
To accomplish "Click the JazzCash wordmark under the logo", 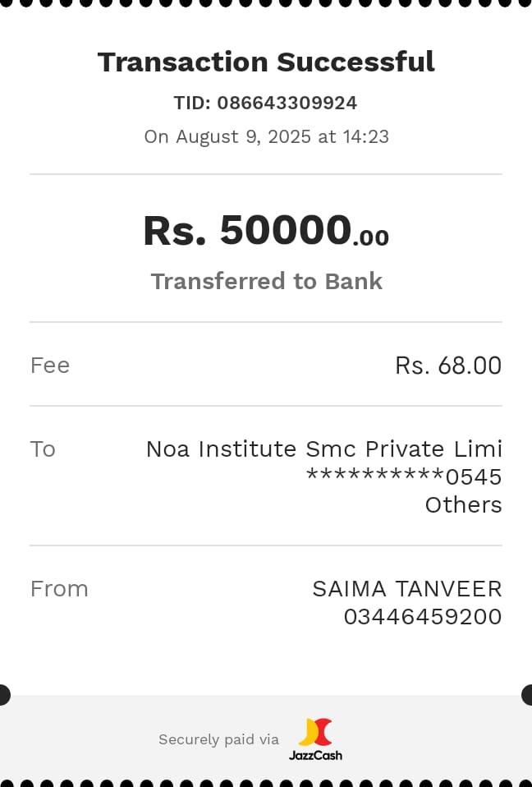I will [315, 755].
